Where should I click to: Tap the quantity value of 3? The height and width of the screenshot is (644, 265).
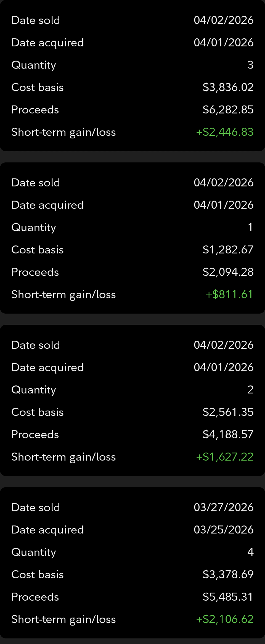250,65
